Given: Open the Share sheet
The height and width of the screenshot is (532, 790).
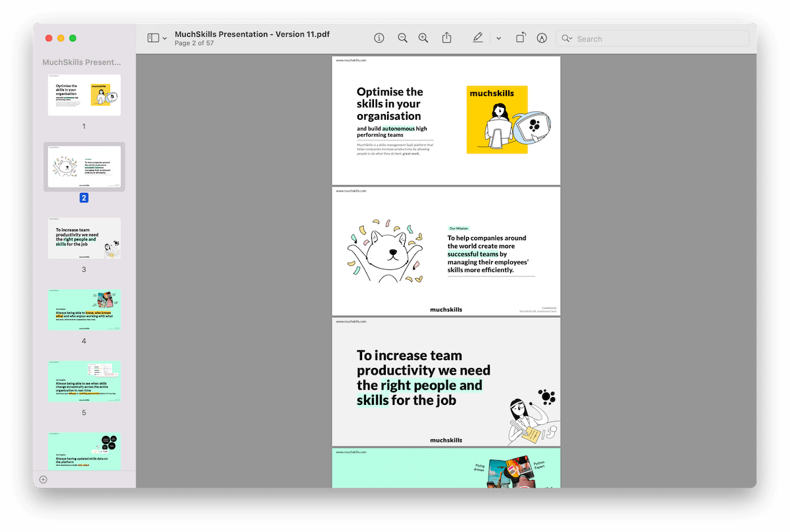Looking at the screenshot, I should click(x=446, y=38).
